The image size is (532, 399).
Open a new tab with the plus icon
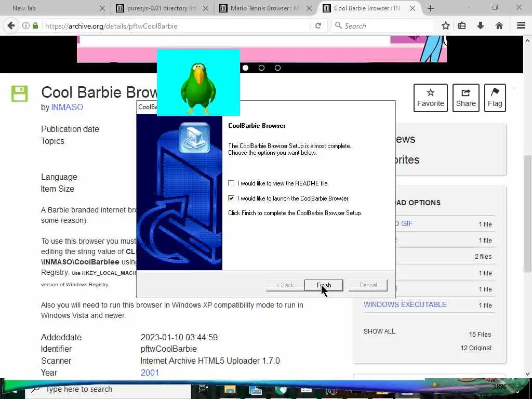[431, 8]
